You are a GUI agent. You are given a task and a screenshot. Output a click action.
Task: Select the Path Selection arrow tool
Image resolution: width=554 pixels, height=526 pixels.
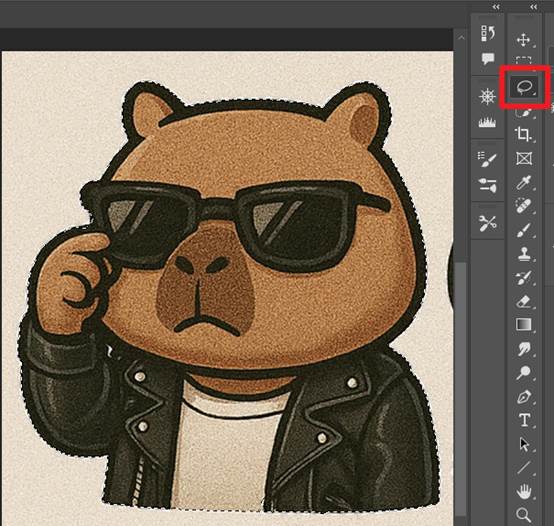pyautogui.click(x=524, y=444)
